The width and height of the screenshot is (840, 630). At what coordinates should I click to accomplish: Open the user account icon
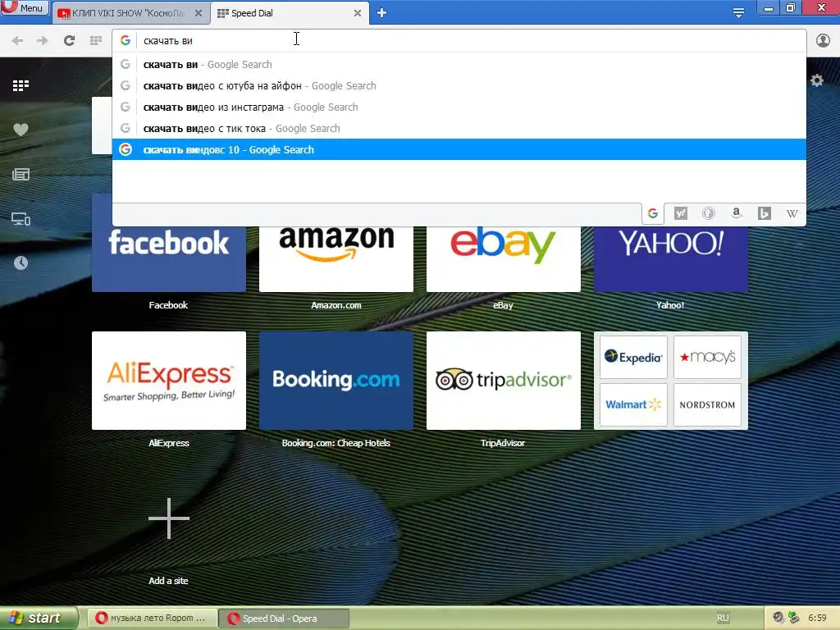click(823, 40)
